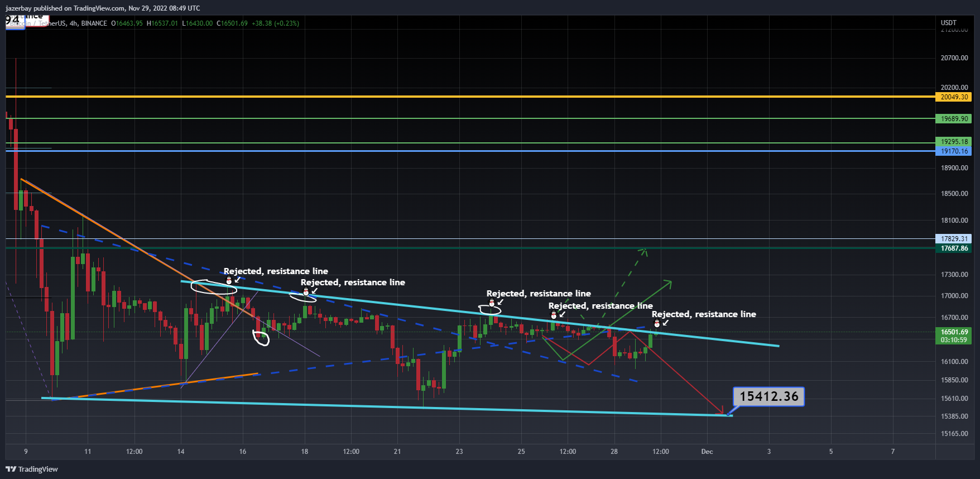Click the date label 9 on the time axis
This screenshot has height=479, width=980.
(26, 452)
